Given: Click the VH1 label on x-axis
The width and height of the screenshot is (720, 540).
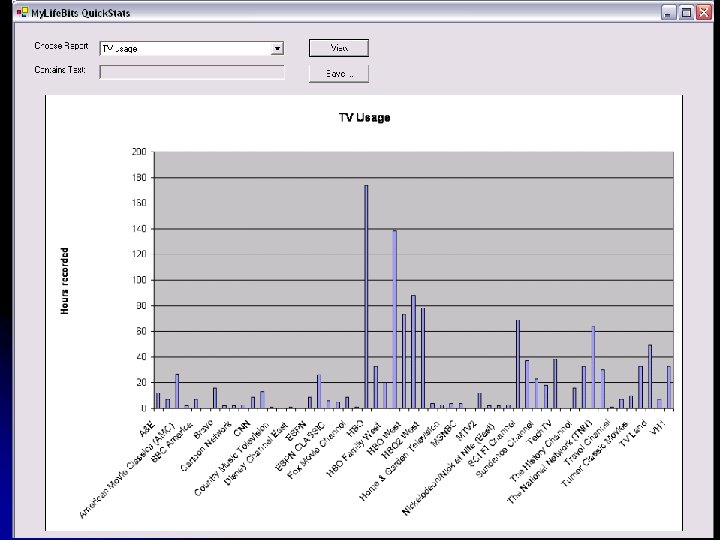Looking at the screenshot, I should click(x=658, y=428).
